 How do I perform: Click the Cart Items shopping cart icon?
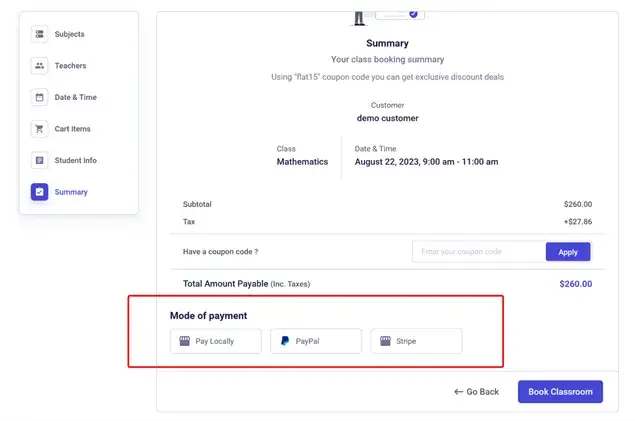pos(39,129)
